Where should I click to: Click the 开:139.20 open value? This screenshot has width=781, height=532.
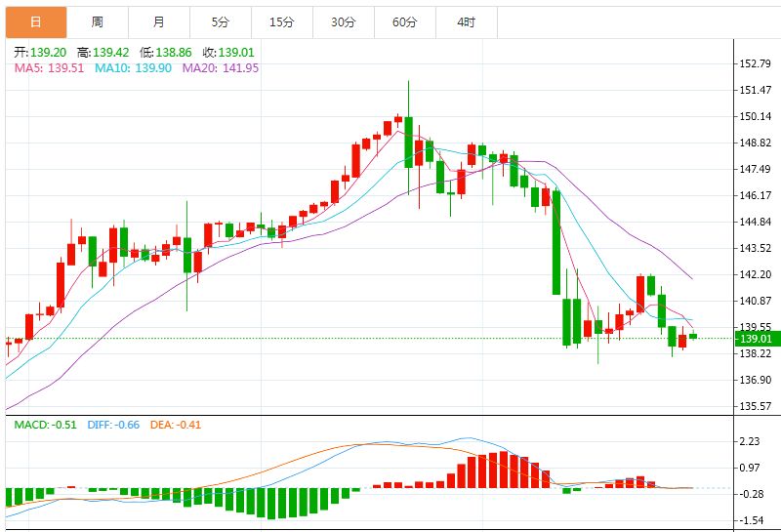pos(40,53)
